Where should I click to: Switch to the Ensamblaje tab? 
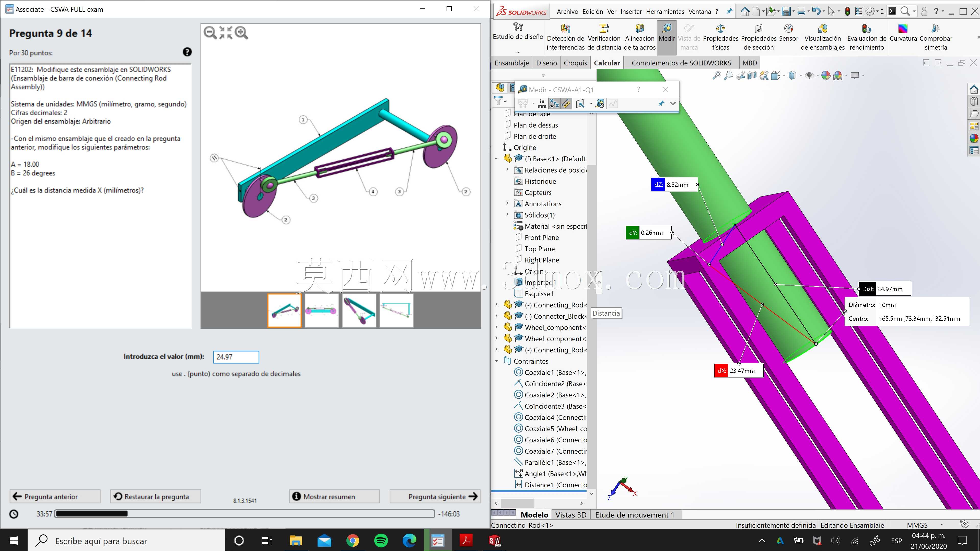click(x=511, y=63)
